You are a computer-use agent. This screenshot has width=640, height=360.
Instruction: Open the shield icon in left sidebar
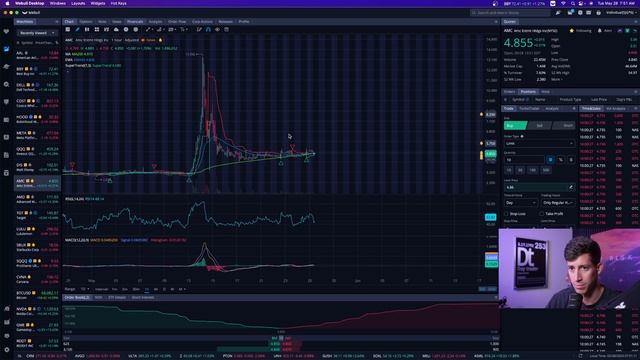(6, 102)
